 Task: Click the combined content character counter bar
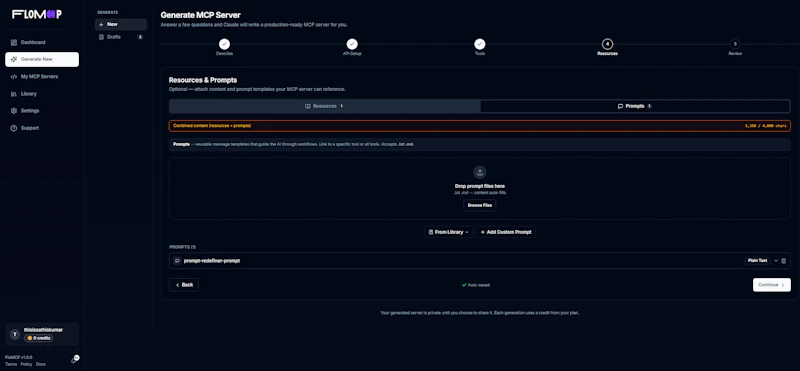click(480, 126)
